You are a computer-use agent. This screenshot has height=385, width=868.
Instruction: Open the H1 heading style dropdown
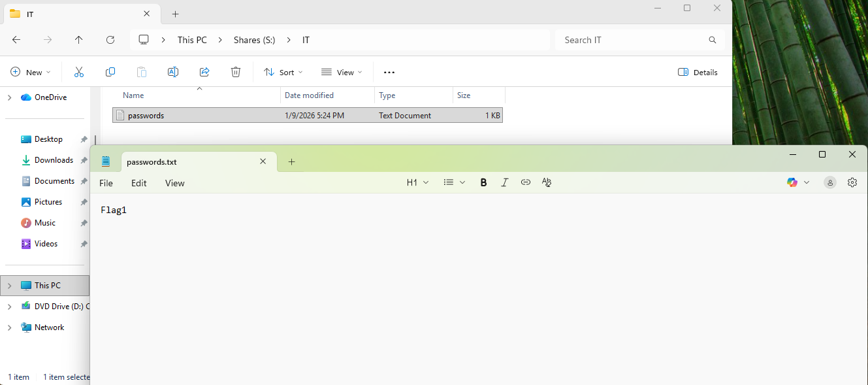[417, 183]
